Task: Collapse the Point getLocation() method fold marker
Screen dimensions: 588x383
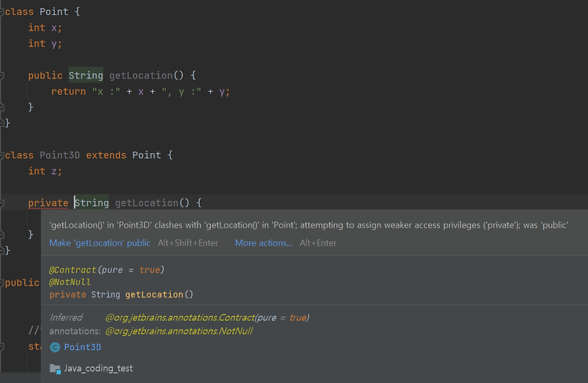Action: pyautogui.click(x=2, y=75)
